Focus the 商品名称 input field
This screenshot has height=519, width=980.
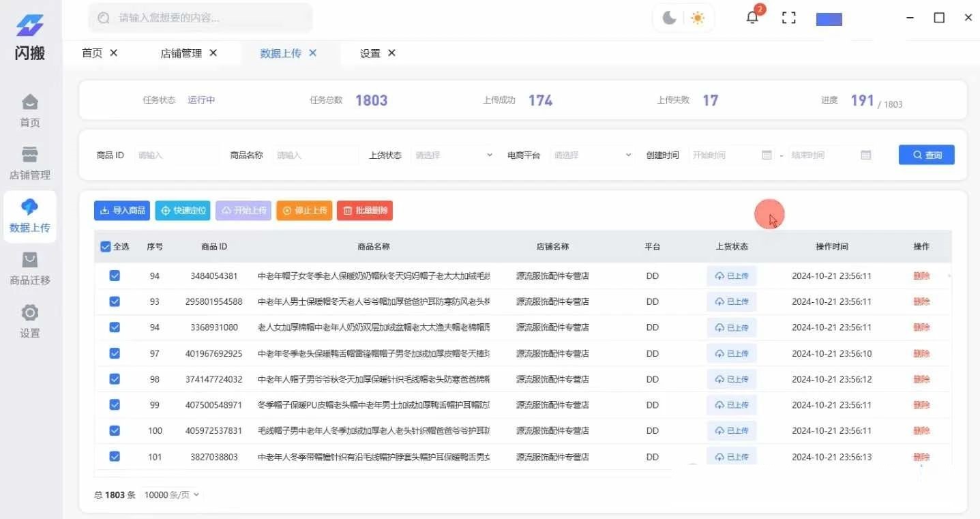point(315,155)
